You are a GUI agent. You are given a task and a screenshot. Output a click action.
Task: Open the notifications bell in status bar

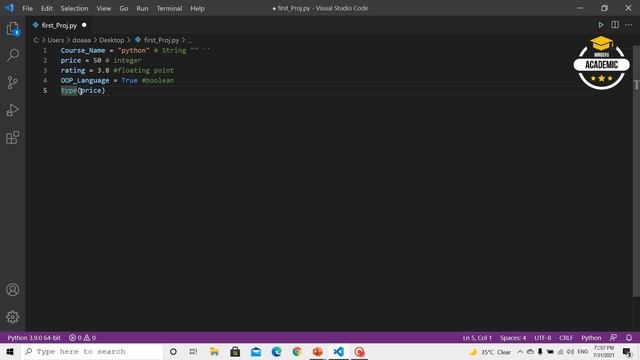629,338
